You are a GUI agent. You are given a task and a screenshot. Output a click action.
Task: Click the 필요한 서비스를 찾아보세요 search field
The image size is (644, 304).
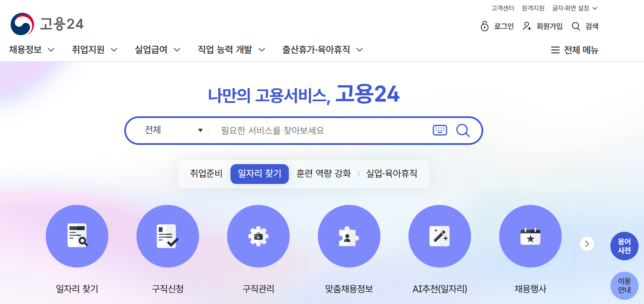(320, 131)
